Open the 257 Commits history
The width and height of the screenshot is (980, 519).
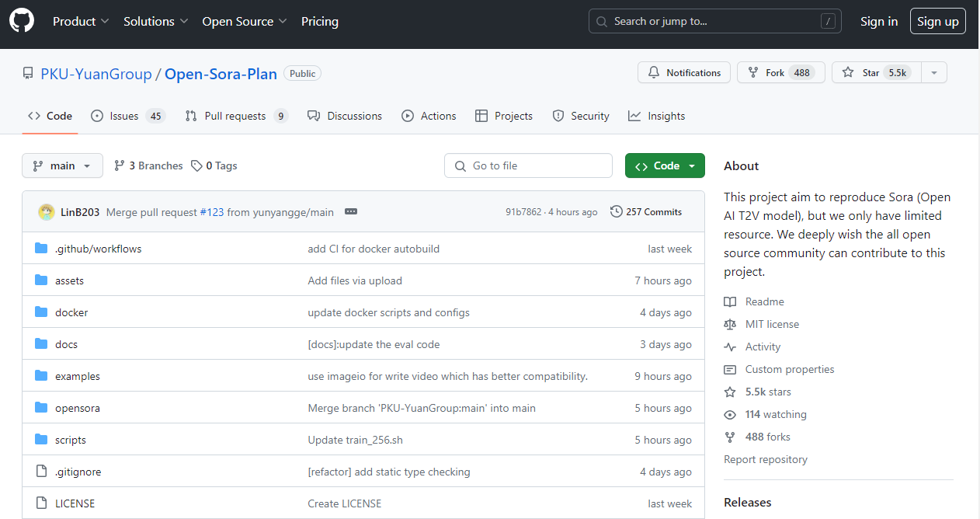pos(646,212)
